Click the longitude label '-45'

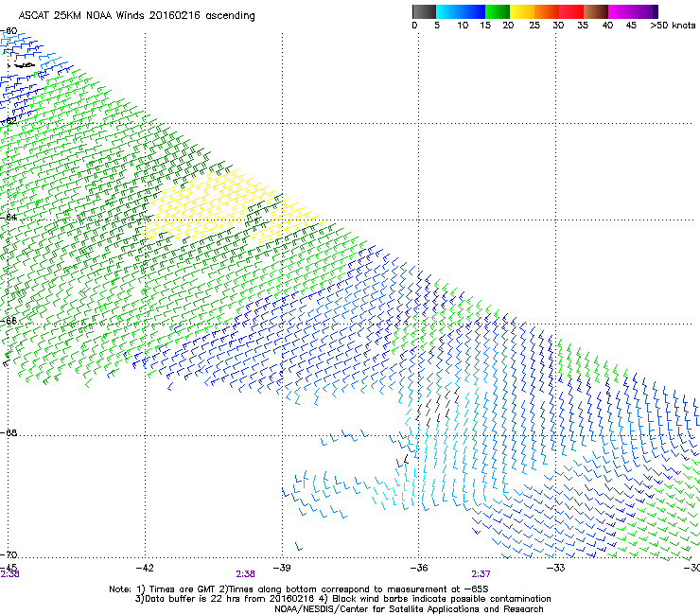click(9, 567)
